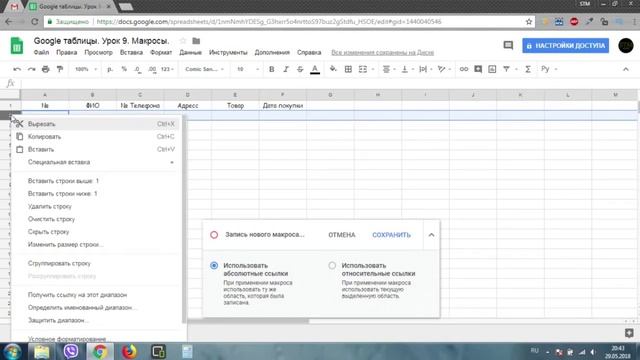The width and height of the screenshot is (640, 360).
Task: Toggle strikethrough formatting
Action: tap(300, 69)
